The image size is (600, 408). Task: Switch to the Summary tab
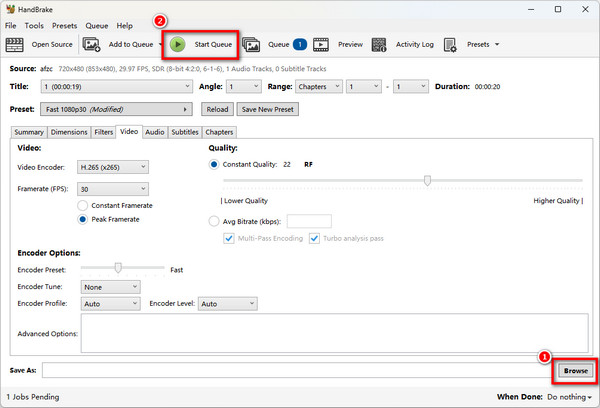pos(29,132)
